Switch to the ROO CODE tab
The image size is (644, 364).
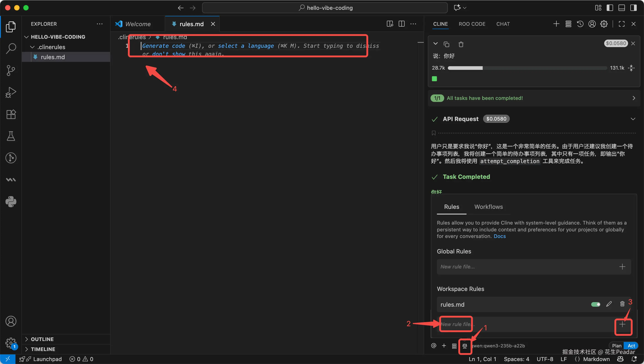click(x=472, y=24)
